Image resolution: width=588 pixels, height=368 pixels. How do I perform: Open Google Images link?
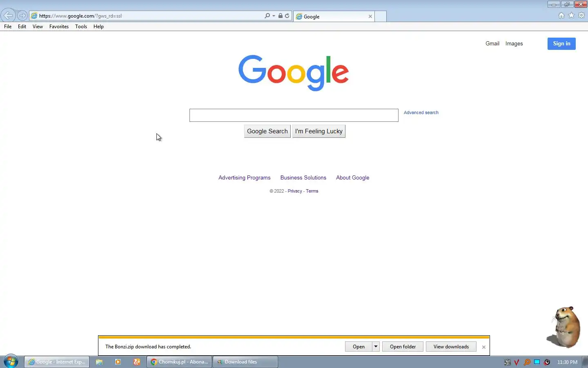click(514, 43)
